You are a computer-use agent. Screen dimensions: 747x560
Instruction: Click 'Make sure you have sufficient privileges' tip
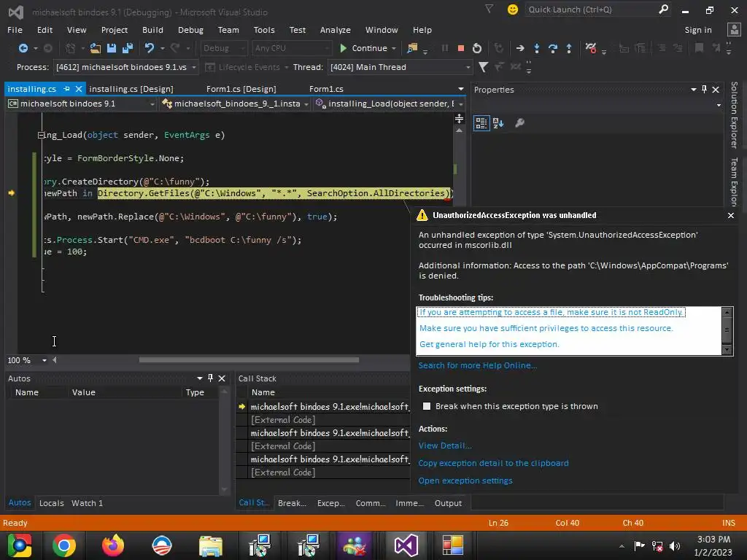tap(546, 328)
